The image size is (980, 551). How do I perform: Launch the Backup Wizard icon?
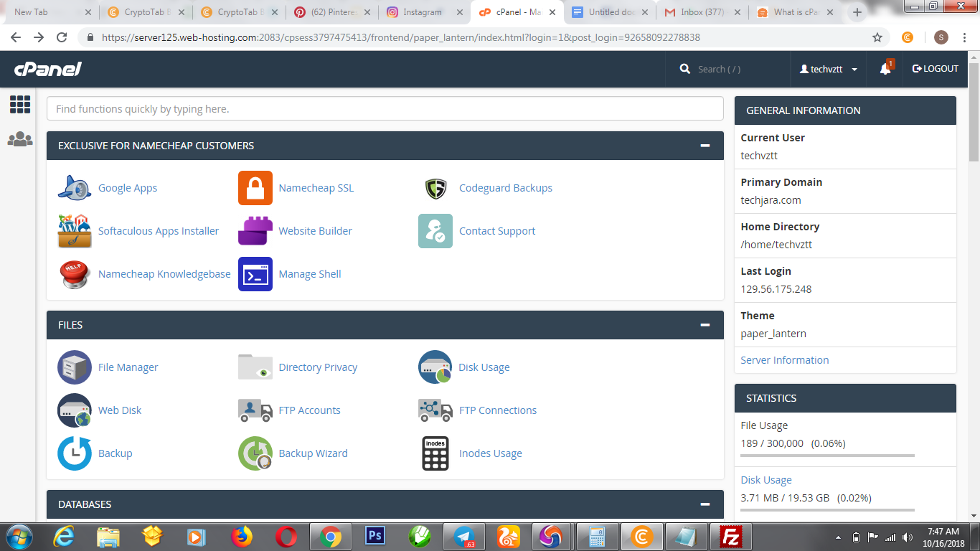tap(255, 453)
